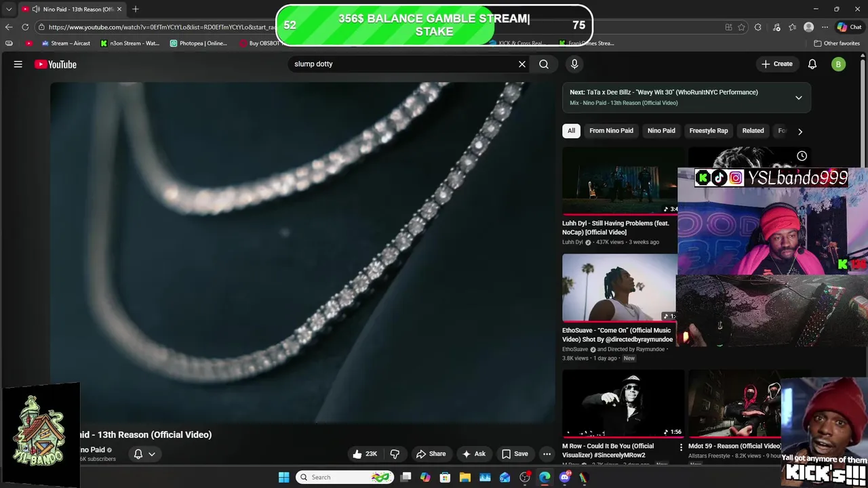Select the 'All' filter chip
The height and width of the screenshot is (488, 868).
click(x=571, y=131)
